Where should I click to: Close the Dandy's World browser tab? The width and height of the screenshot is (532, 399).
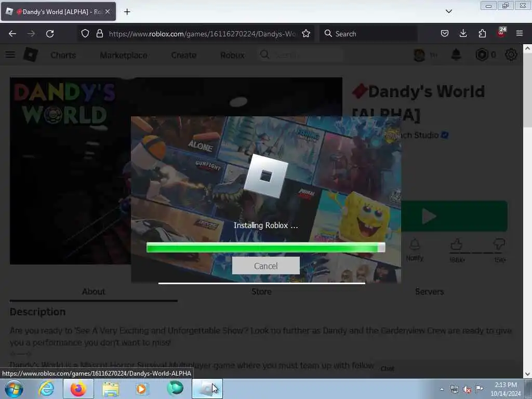(x=108, y=11)
